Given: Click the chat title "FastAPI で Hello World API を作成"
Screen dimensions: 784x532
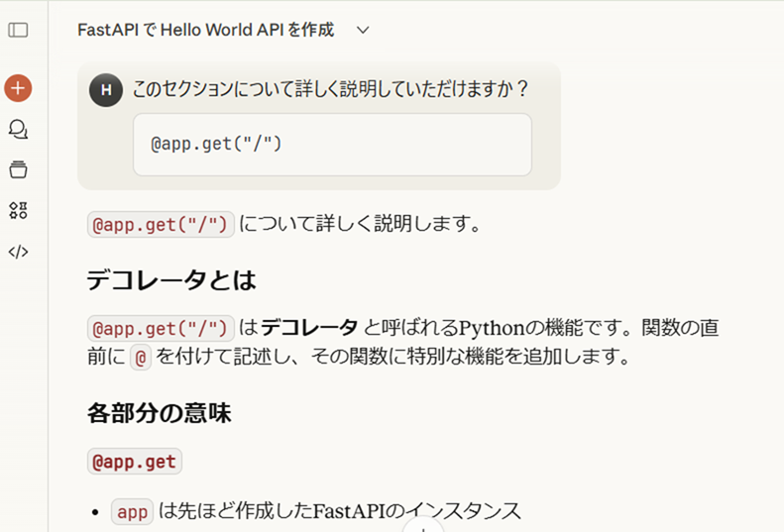Looking at the screenshot, I should 206,30.
